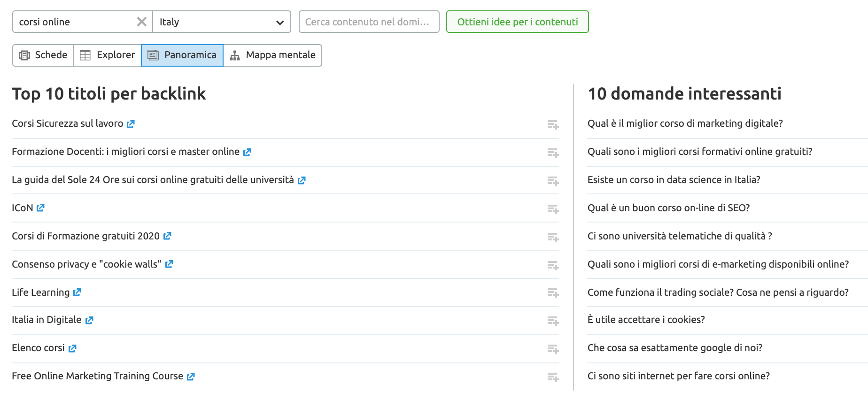Open external link icon next to ICoN
The image size is (868, 400).
41,208
